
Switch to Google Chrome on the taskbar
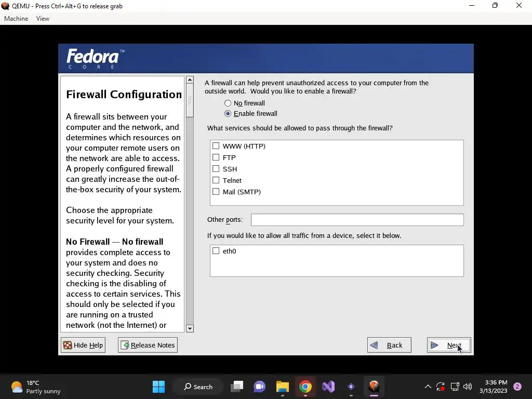coord(305,387)
